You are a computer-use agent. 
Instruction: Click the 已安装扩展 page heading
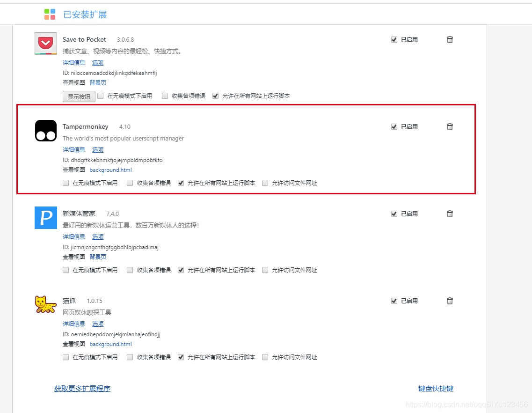coord(85,15)
